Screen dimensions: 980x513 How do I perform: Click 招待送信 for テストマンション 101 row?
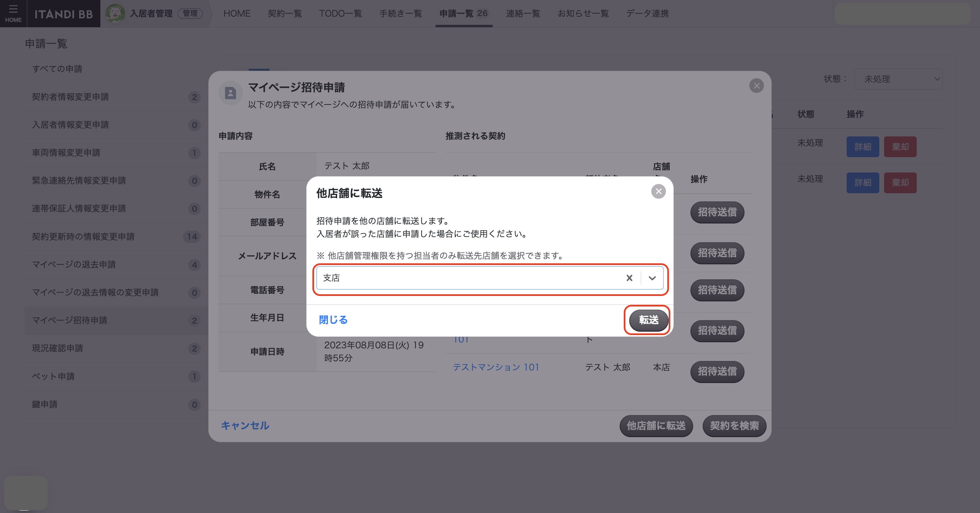(x=717, y=371)
